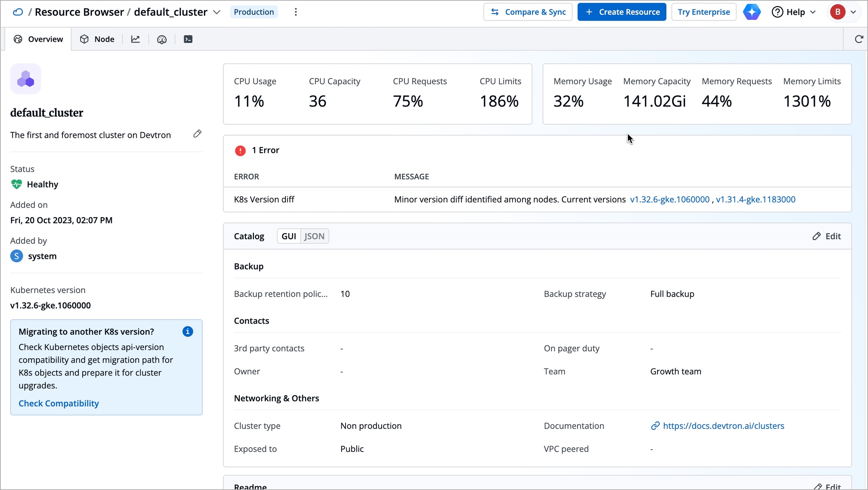Open the user profile B dropdown
Viewport: 868px width, 490px height.
pyautogui.click(x=844, y=12)
